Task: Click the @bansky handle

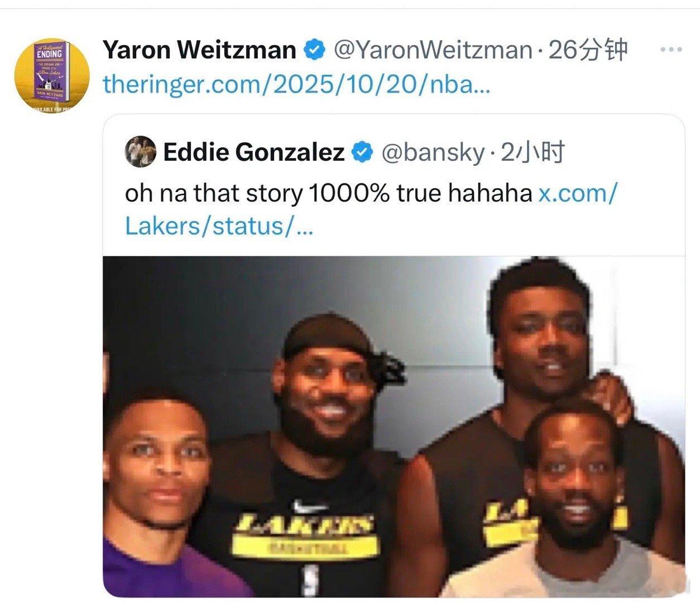Action: 431,152
